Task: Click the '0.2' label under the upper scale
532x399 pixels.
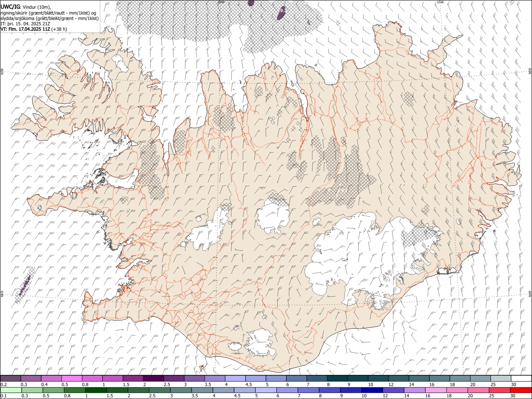Action: click(3, 384)
